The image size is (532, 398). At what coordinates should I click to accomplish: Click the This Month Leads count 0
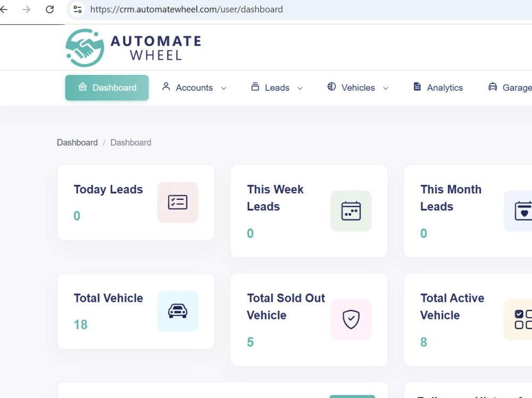424,233
